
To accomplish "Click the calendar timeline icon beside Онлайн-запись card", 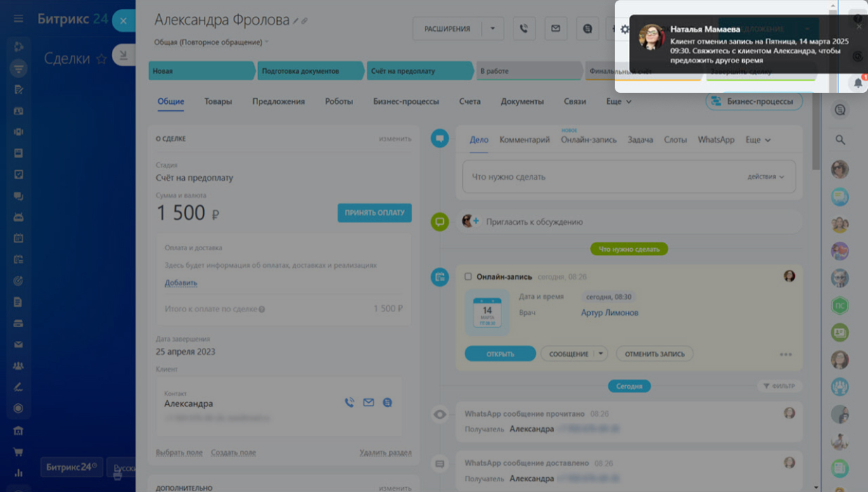I will 440,277.
